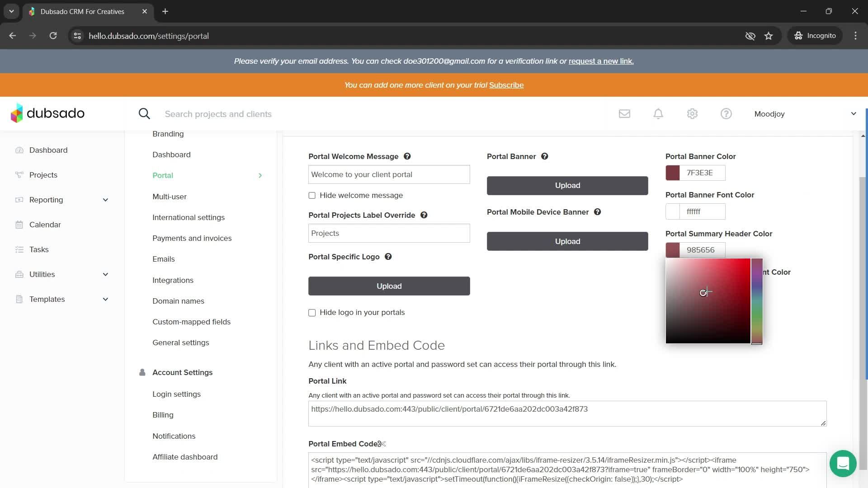Image resolution: width=868 pixels, height=488 pixels.
Task: Bookmark this page with star icon
Action: (x=769, y=36)
